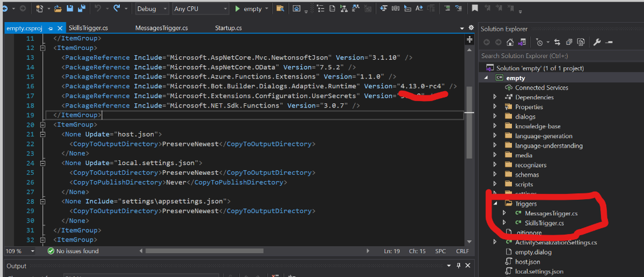
Task: Switch to SkillsTrigger.cs tab
Action: pos(88,28)
